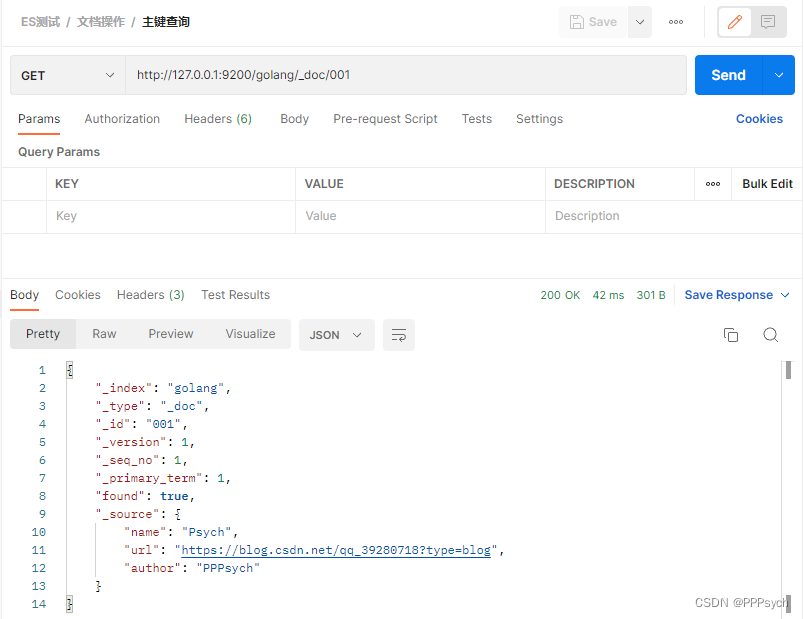Open the response Headers (3) tab

[151, 295]
